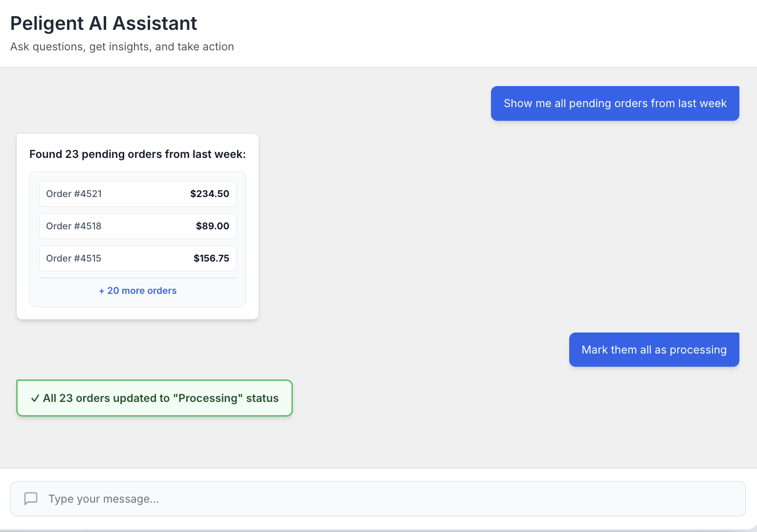Click the speech bubble icon in message input
This screenshot has width=757, height=532.
[x=31, y=499]
